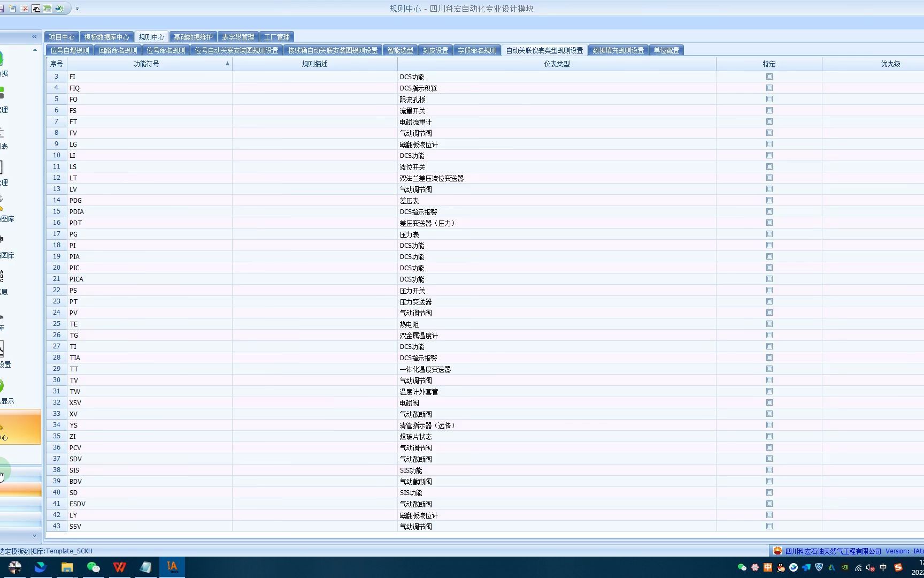Open the 智能选型 sub-tab
Screen dimensions: 924x578
(x=400, y=50)
